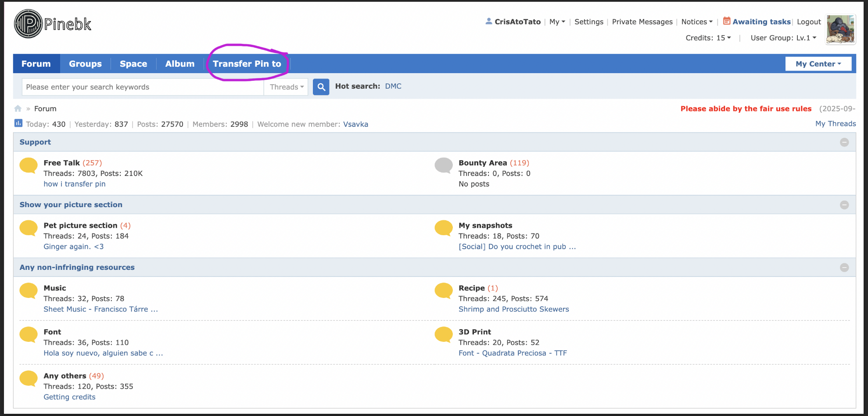Click the Forum breadcrumb link
The width and height of the screenshot is (868, 416).
coord(45,109)
